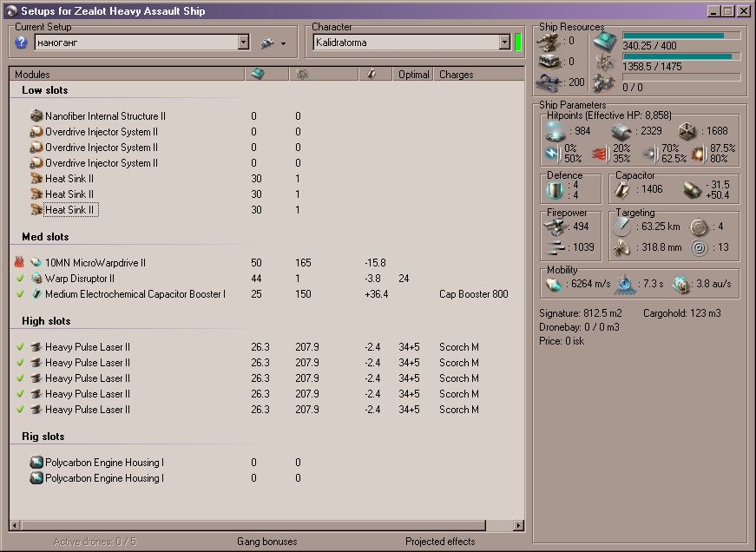Viewport: 756px width, 552px height.
Task: Open the Current Setup dropdown list
Action: pos(243,43)
